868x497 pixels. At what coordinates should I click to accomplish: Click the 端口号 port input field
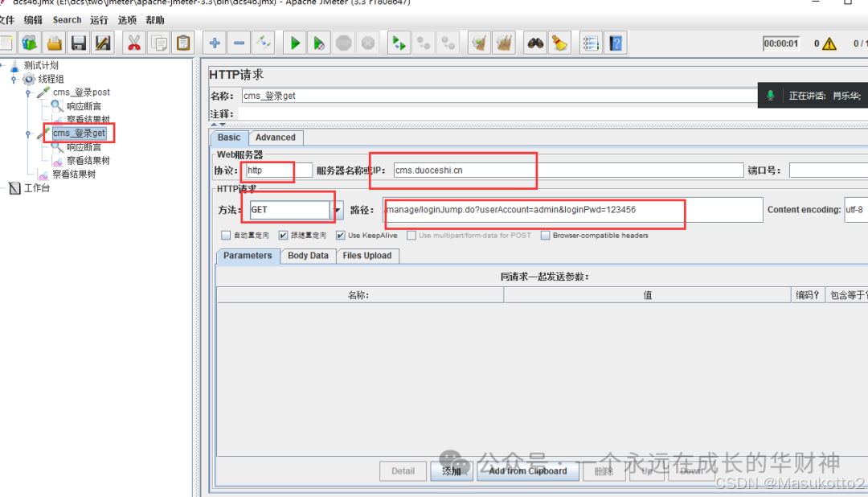[x=829, y=170]
